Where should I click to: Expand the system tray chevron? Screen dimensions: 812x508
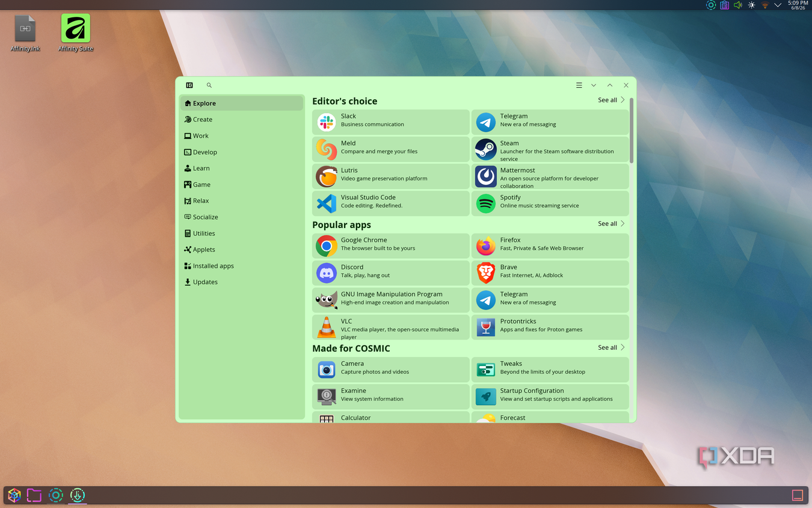[x=777, y=5]
